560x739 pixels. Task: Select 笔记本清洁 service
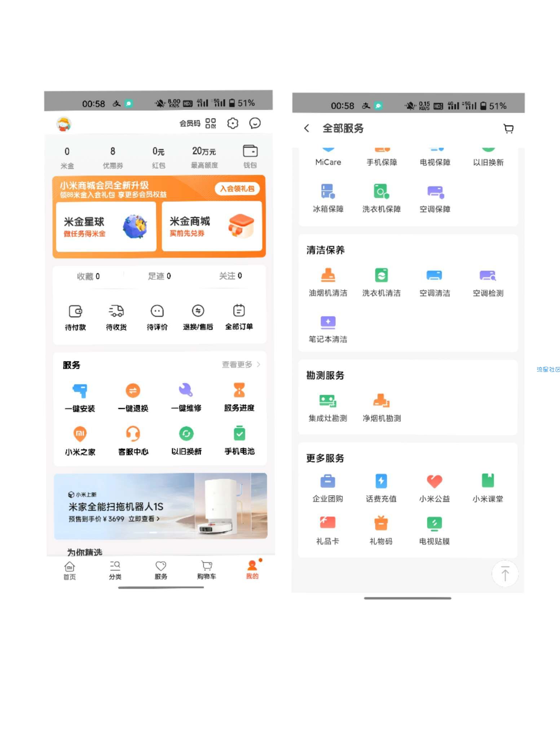328,329
